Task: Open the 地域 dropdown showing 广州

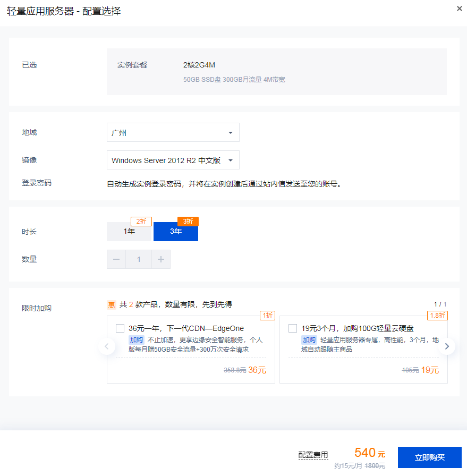Action: tap(173, 132)
